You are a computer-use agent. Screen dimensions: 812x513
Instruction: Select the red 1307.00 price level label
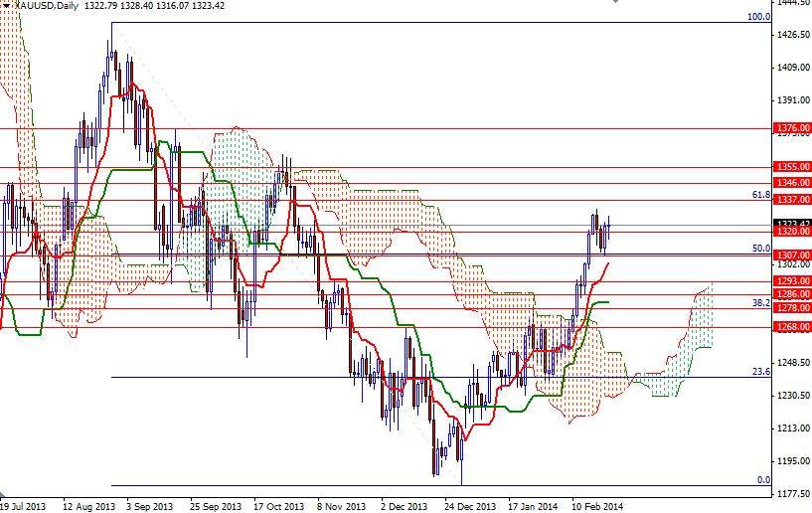792,255
